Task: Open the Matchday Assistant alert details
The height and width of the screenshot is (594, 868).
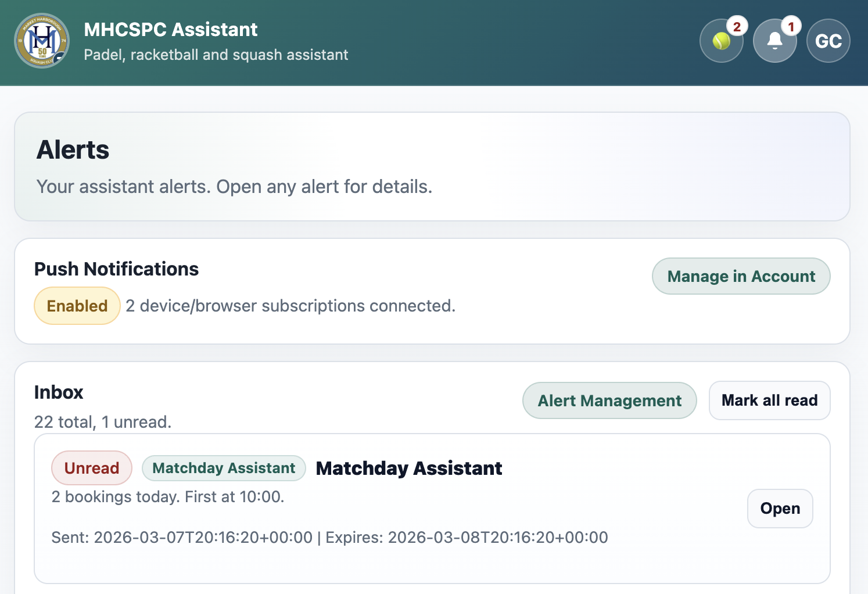Action: 780,508
